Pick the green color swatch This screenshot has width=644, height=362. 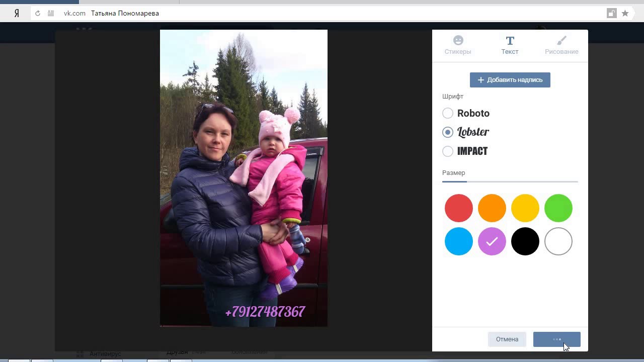(x=558, y=208)
